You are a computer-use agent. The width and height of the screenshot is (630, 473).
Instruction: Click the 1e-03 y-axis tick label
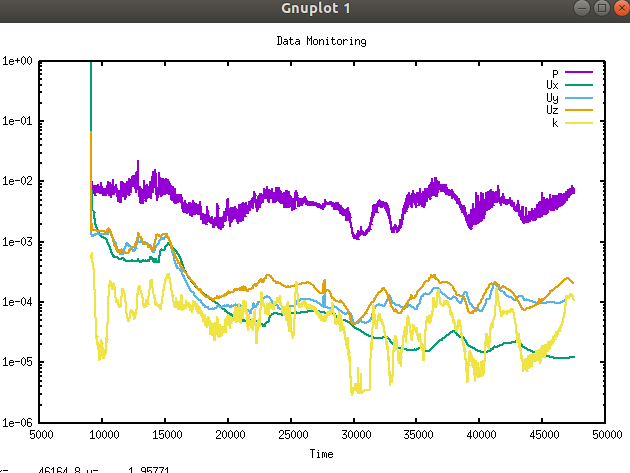click(x=17, y=242)
